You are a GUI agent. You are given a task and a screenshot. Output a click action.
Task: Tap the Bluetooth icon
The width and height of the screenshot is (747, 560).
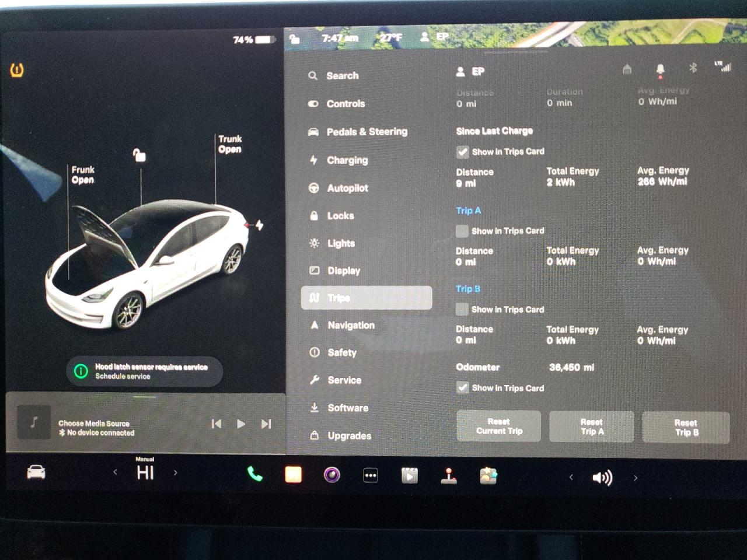click(693, 68)
